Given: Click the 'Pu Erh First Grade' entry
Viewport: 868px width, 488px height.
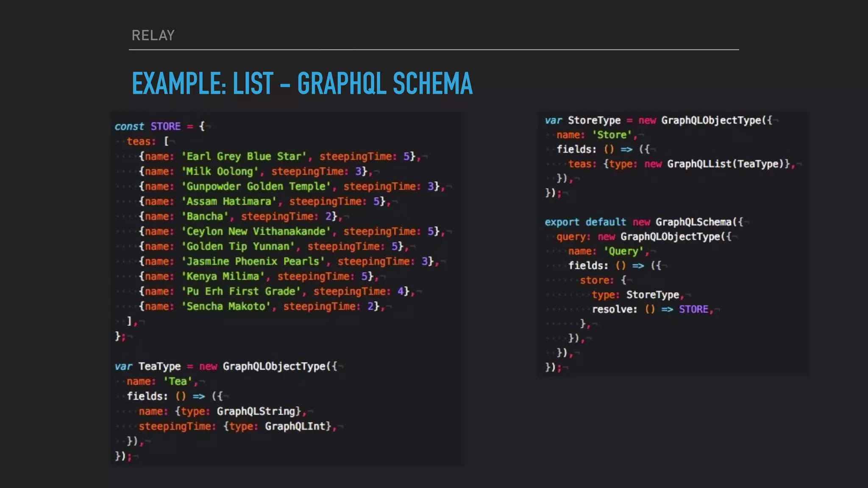Looking at the screenshot, I should click(241, 291).
